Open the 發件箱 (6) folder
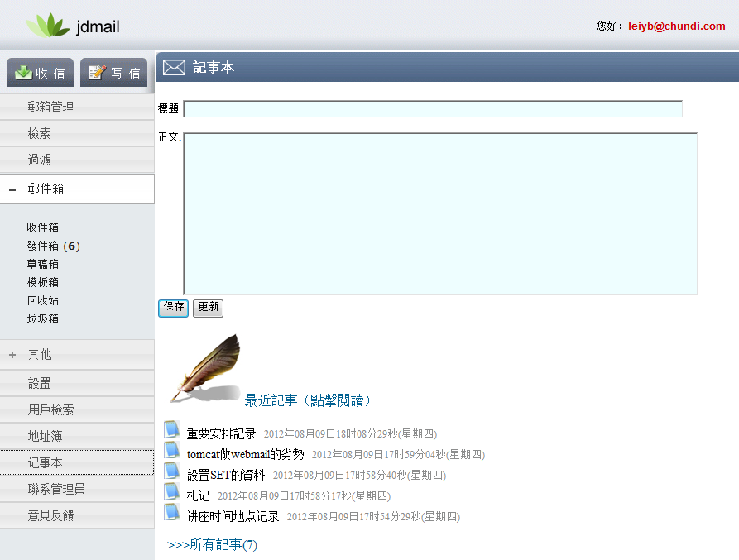 click(53, 246)
